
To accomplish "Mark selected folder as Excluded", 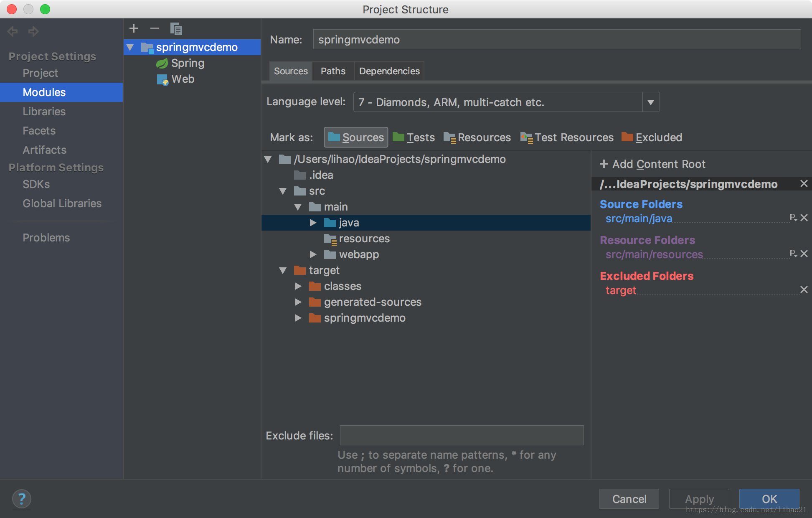I will (x=652, y=137).
